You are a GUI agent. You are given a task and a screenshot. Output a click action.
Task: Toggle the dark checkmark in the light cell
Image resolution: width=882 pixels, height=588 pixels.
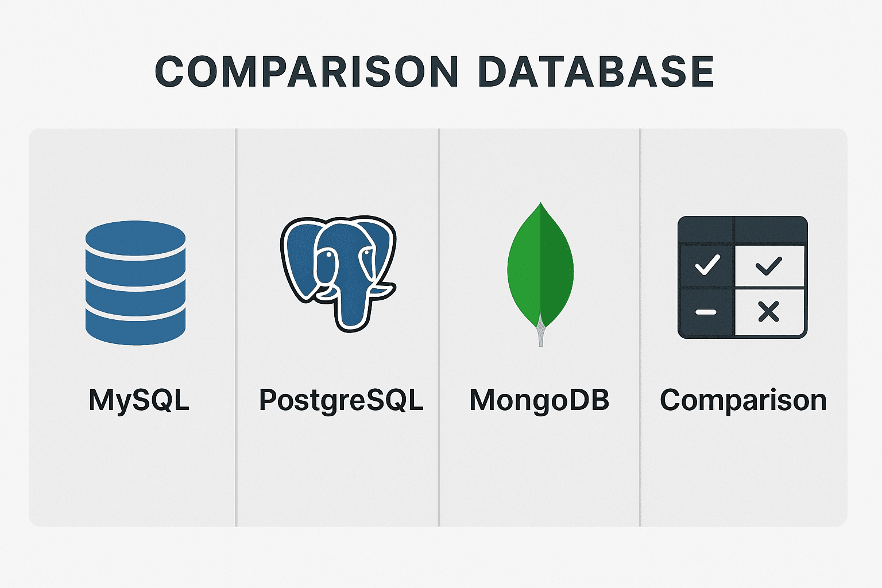tap(768, 265)
